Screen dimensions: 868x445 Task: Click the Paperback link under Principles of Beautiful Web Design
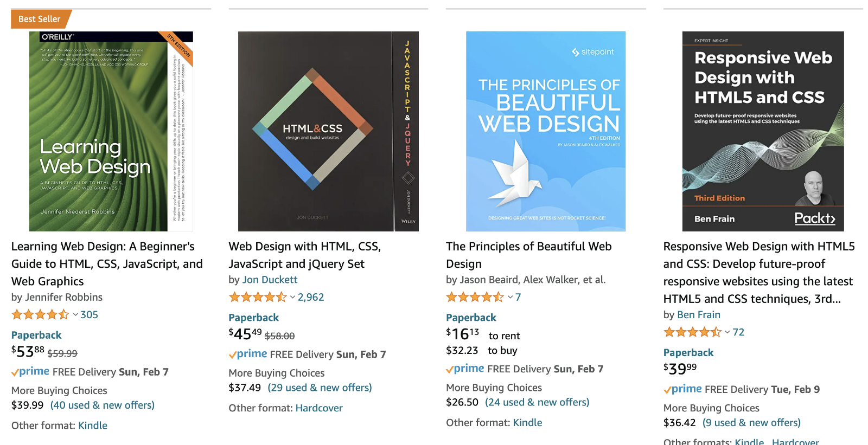point(471,317)
